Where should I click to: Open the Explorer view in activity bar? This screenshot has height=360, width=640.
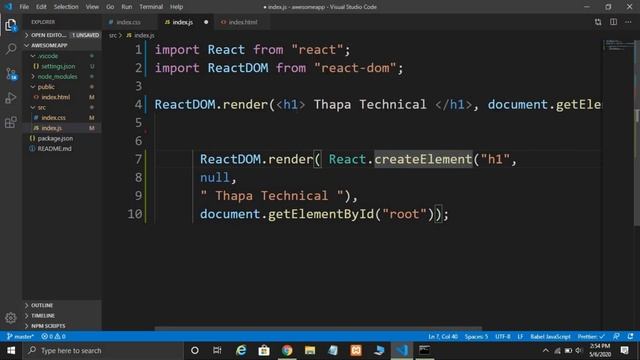click(11, 25)
